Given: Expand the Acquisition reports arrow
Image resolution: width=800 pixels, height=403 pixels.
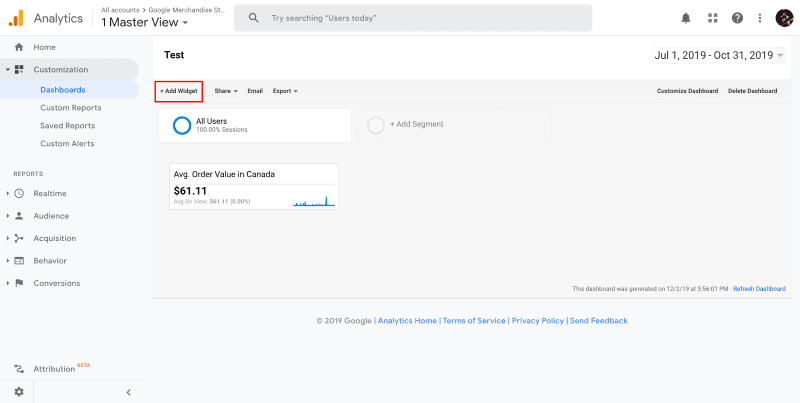Looking at the screenshot, I should (8, 238).
